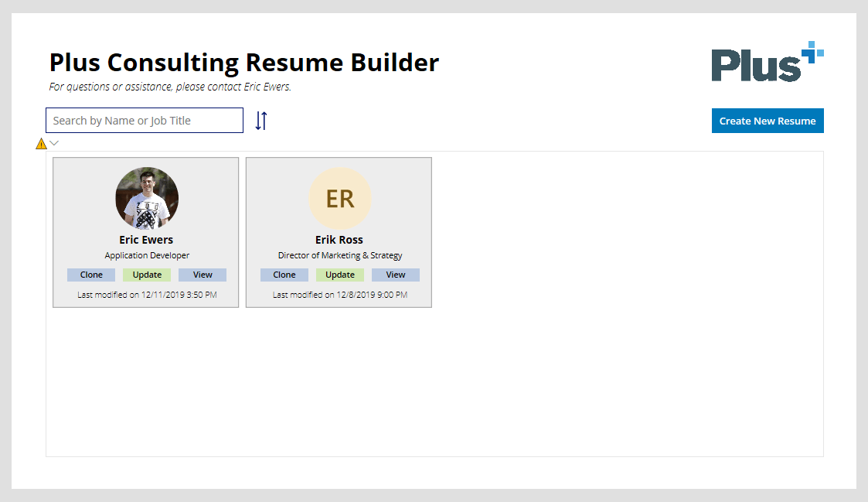
Task: Click the yellow warning triangle icon
Action: click(41, 144)
